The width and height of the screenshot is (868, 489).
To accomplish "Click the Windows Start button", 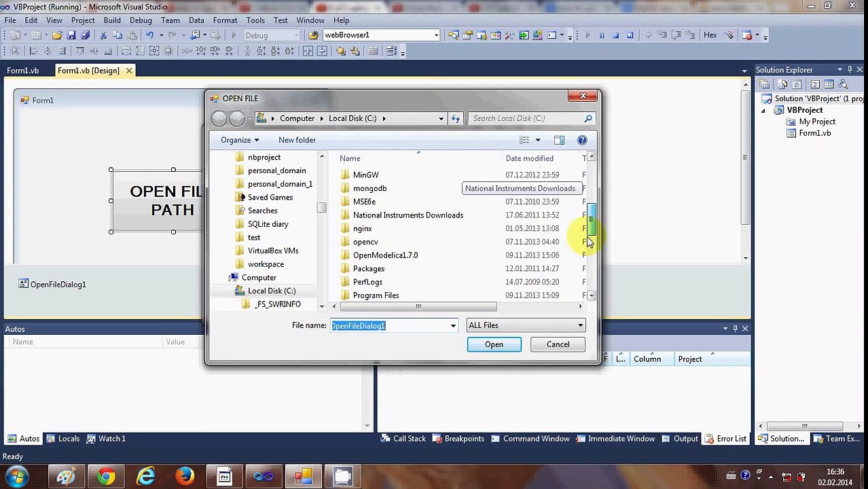I will coord(16,476).
